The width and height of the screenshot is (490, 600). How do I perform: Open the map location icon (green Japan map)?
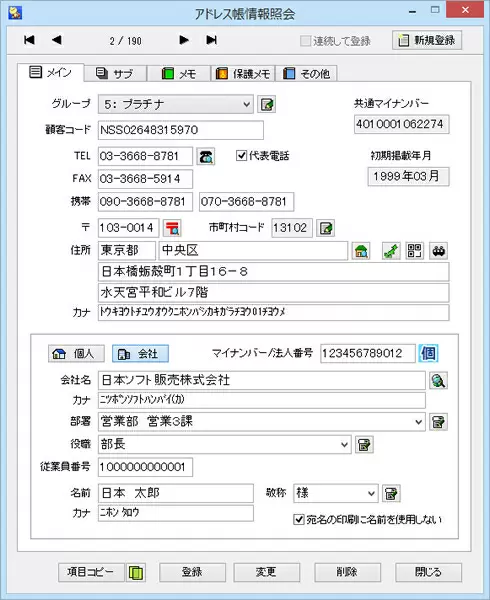[x=391, y=251]
